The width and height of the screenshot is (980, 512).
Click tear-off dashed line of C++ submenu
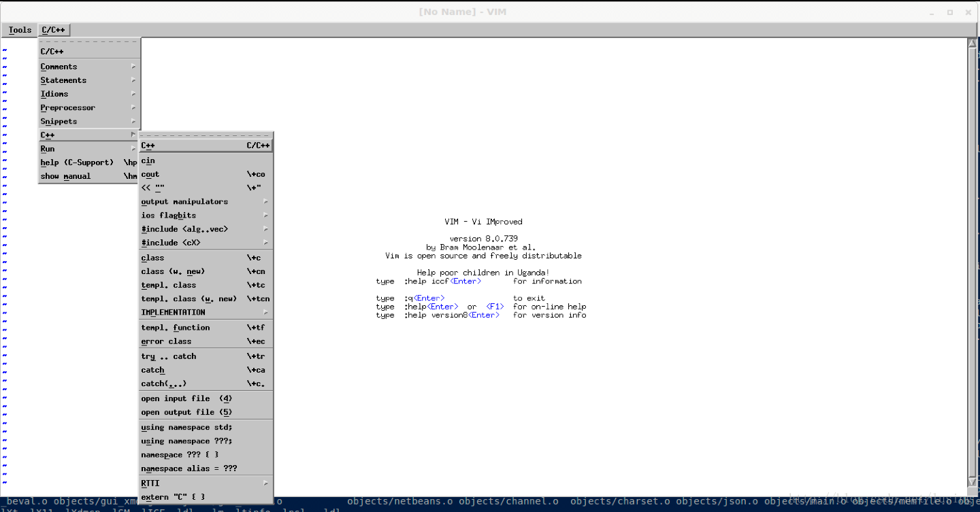pos(206,135)
